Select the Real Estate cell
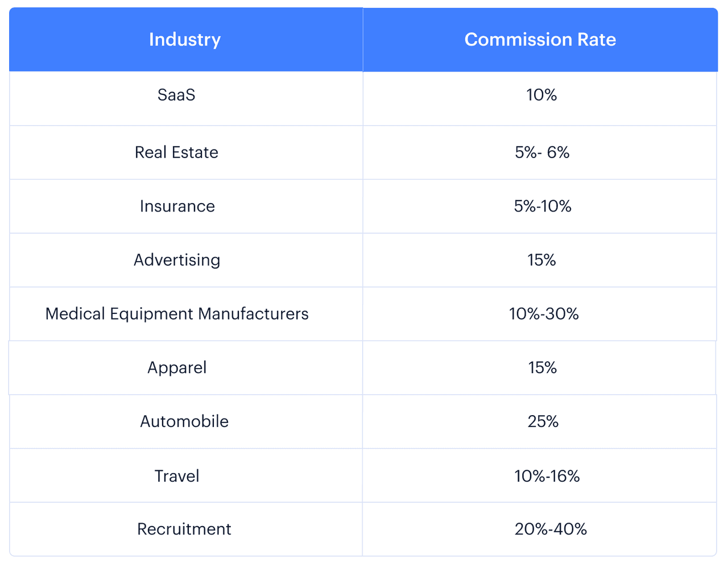The width and height of the screenshot is (728, 563). pyautogui.click(x=176, y=152)
